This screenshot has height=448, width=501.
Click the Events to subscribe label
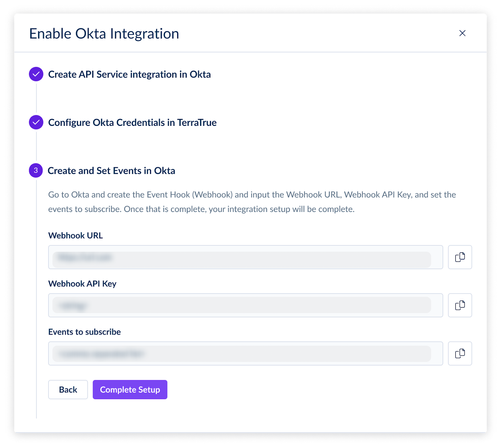(x=85, y=332)
